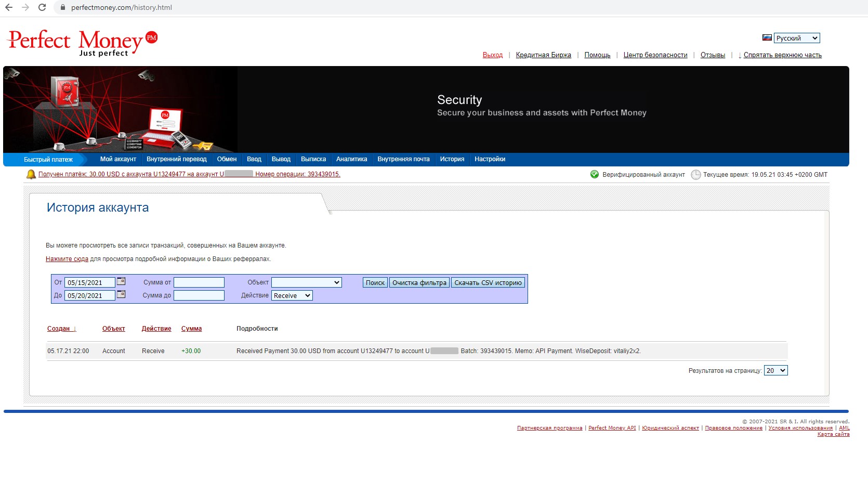Sort by Создан column header
This screenshot has height=480, width=868.
point(61,329)
